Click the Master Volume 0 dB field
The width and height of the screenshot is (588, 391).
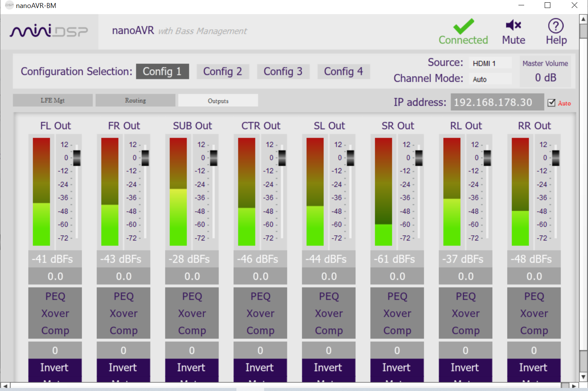tap(545, 78)
